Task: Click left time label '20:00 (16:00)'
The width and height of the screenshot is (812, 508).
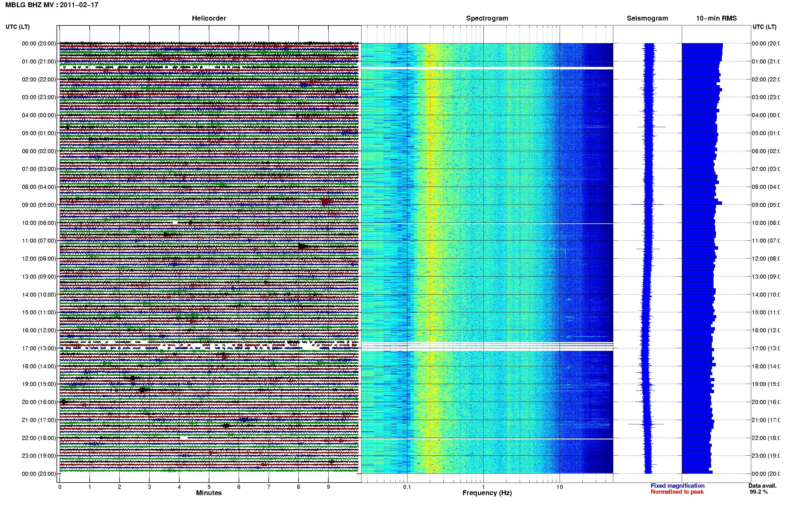Action: pyautogui.click(x=39, y=402)
